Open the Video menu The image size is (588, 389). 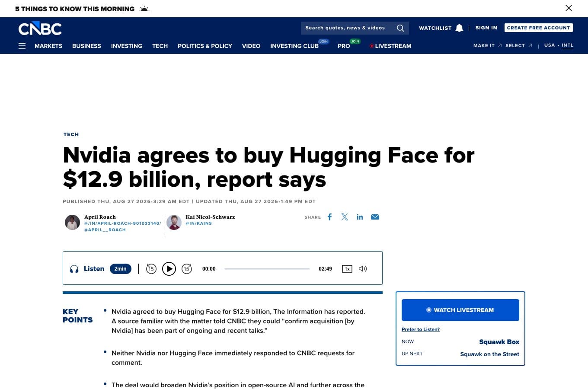tap(251, 46)
